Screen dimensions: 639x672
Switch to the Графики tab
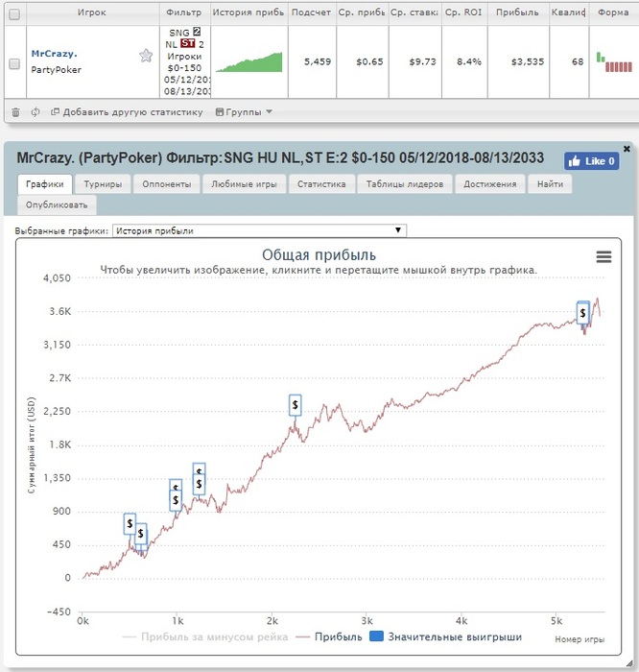(44, 184)
